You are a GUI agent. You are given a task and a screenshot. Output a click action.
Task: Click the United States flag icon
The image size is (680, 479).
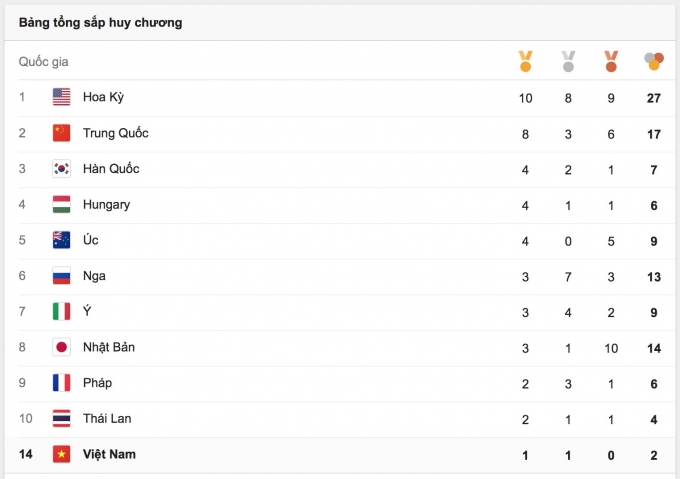[62, 97]
